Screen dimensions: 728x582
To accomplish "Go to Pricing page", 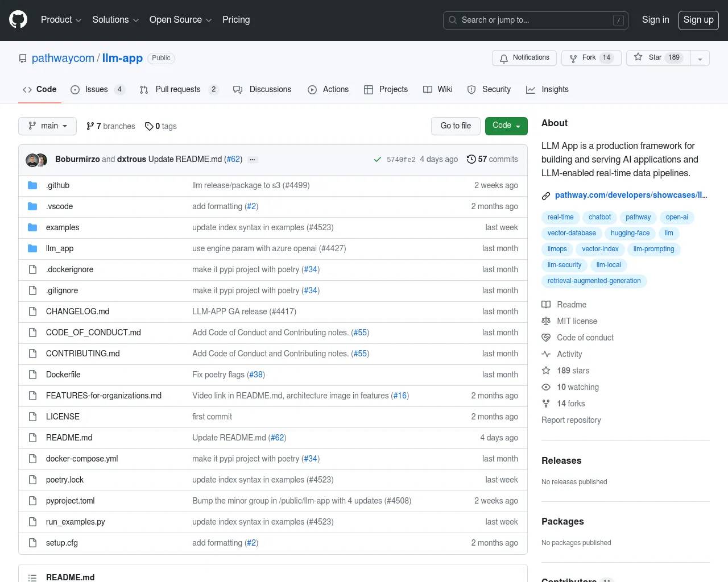I will pos(236,19).
